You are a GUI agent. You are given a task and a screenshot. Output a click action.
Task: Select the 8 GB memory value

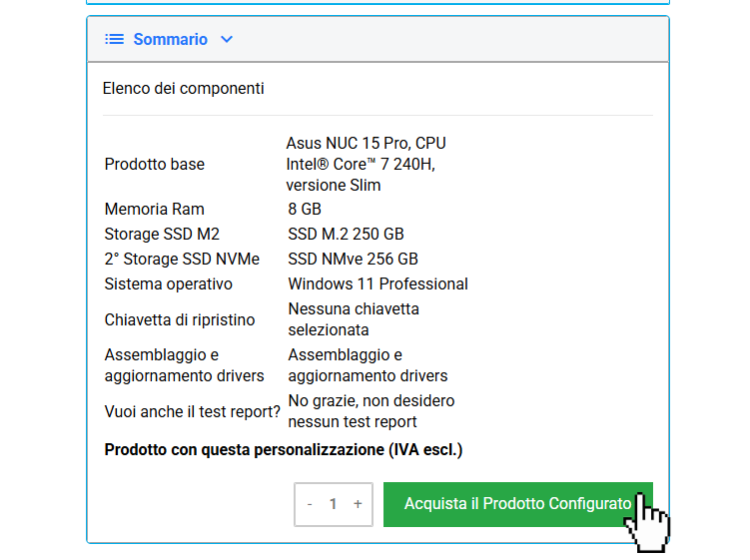click(x=305, y=210)
